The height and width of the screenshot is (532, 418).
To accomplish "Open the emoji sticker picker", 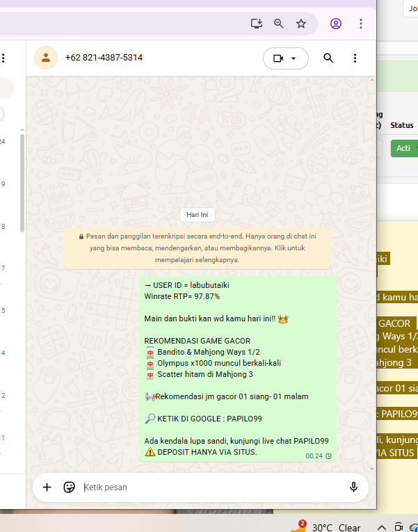I will (70, 487).
